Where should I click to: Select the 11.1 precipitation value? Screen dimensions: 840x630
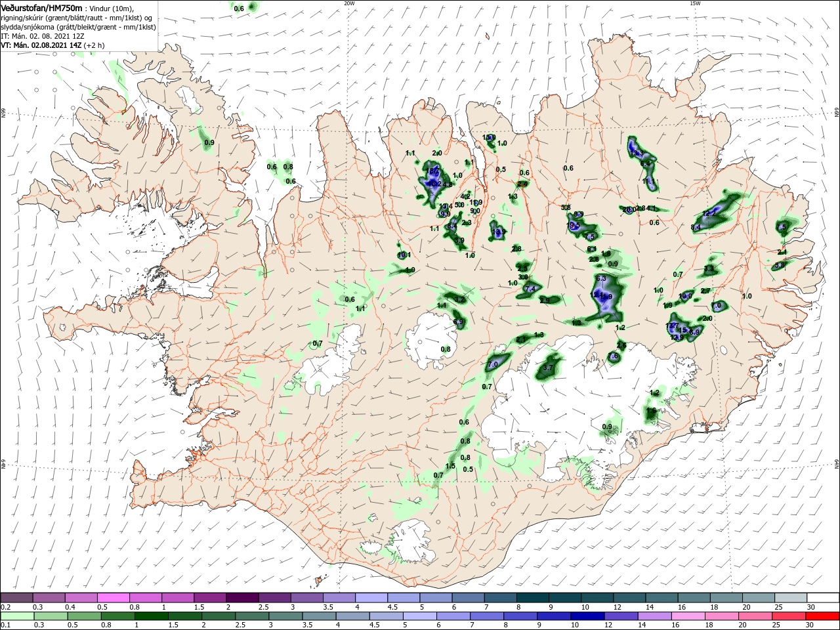point(648,181)
